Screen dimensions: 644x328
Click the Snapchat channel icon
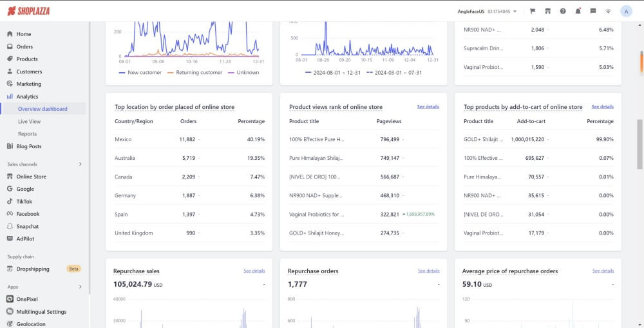(x=10, y=227)
